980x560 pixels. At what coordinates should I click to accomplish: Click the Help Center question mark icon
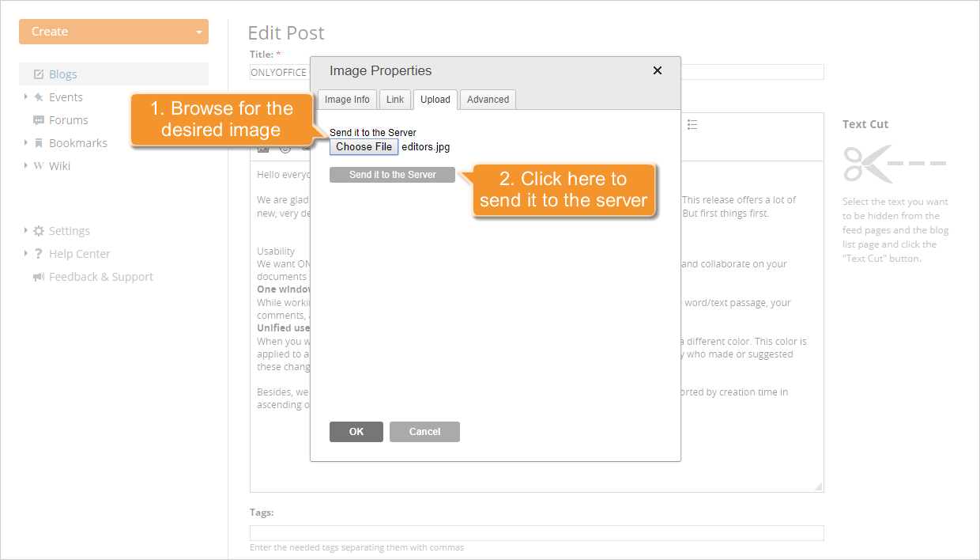(x=39, y=253)
